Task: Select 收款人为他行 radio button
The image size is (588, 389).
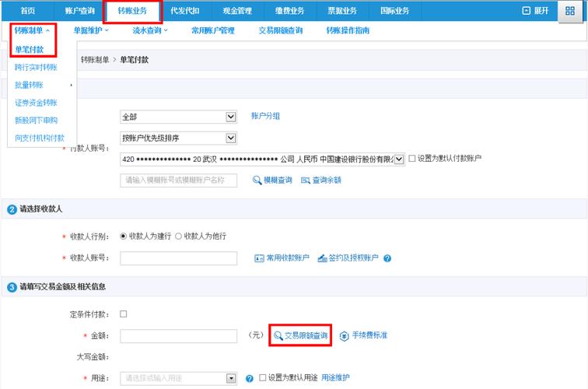Action: 179,236
